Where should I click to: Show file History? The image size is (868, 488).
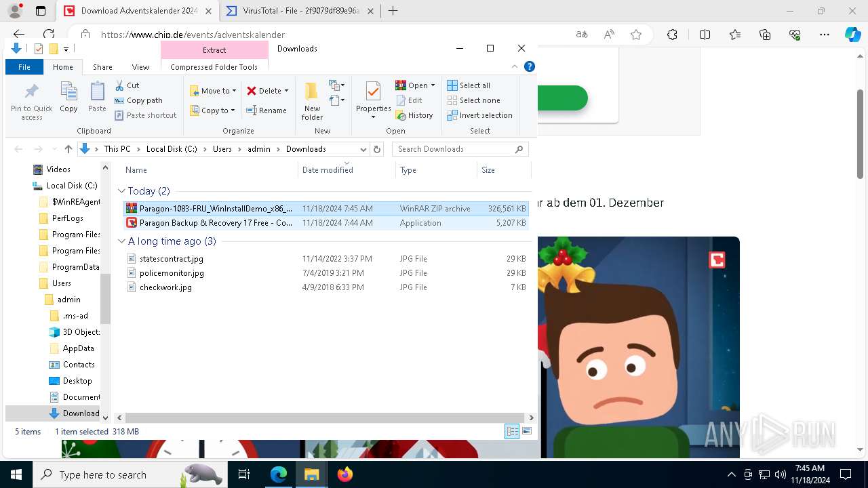414,115
